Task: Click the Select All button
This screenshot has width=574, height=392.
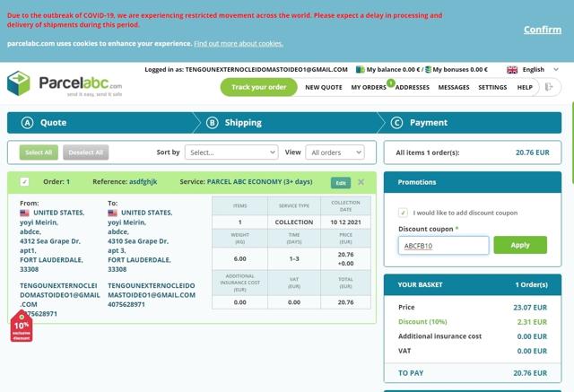Action: coord(39,152)
